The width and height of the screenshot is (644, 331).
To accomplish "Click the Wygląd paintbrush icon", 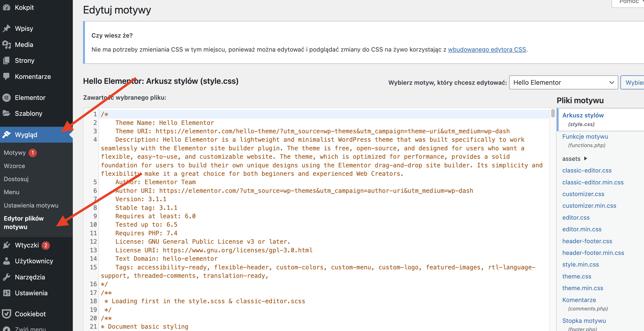I will [x=7, y=135].
